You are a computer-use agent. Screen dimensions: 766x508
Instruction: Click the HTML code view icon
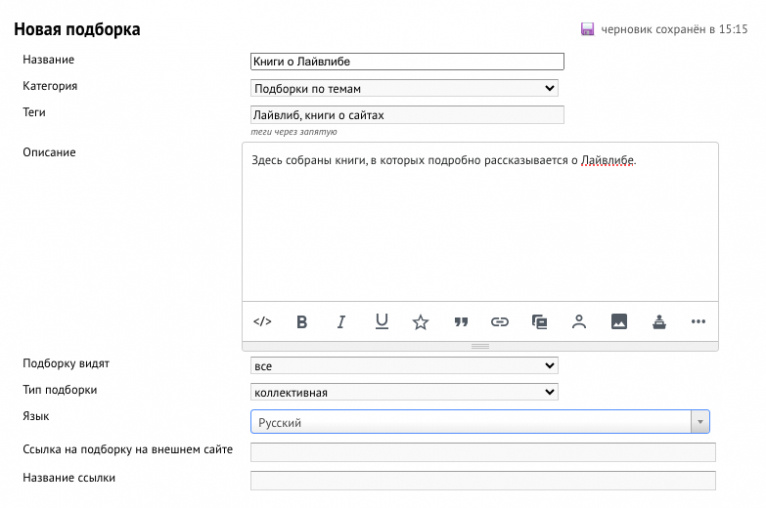(262, 321)
